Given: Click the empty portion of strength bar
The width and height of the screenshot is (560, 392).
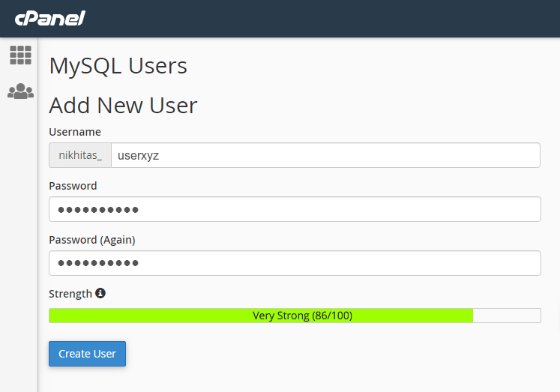Looking at the screenshot, I should click(507, 316).
